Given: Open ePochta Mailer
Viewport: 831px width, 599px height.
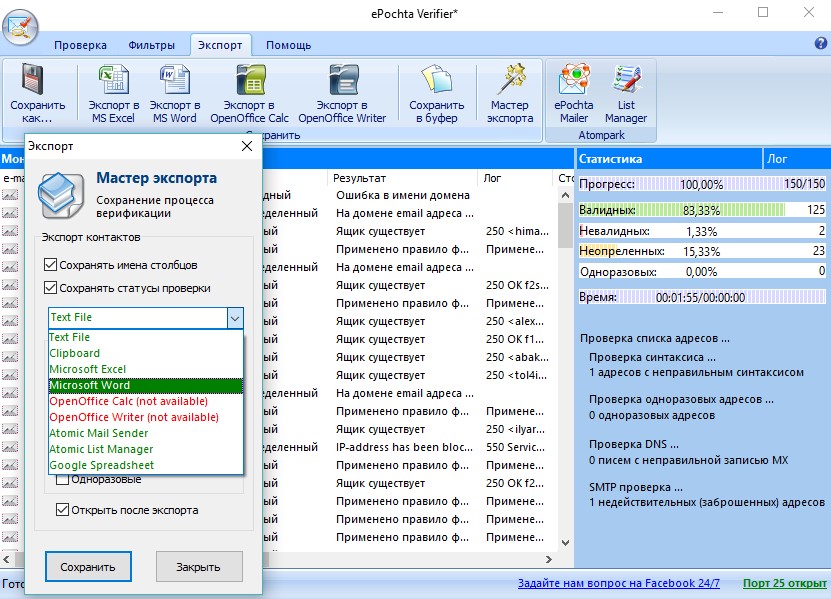Looking at the screenshot, I should click(573, 94).
